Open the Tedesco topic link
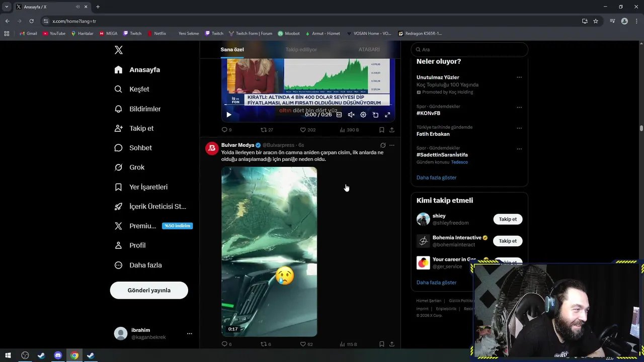This screenshot has height=362, width=644. 459,162
